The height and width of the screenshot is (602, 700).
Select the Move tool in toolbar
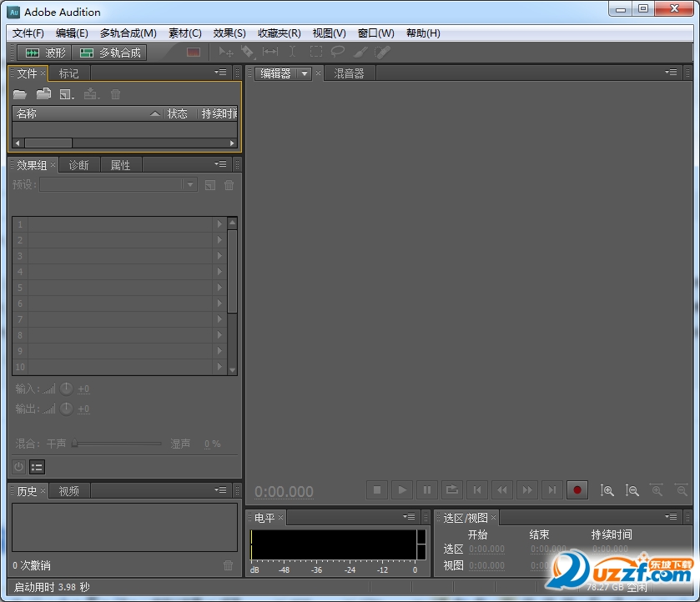(225, 53)
